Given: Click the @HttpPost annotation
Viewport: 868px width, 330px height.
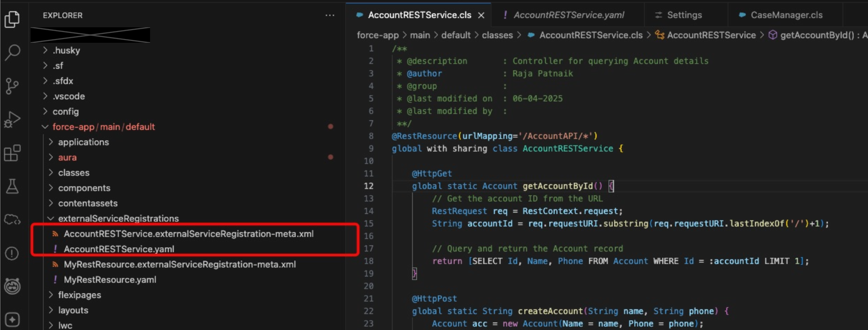Looking at the screenshot, I should tap(434, 299).
